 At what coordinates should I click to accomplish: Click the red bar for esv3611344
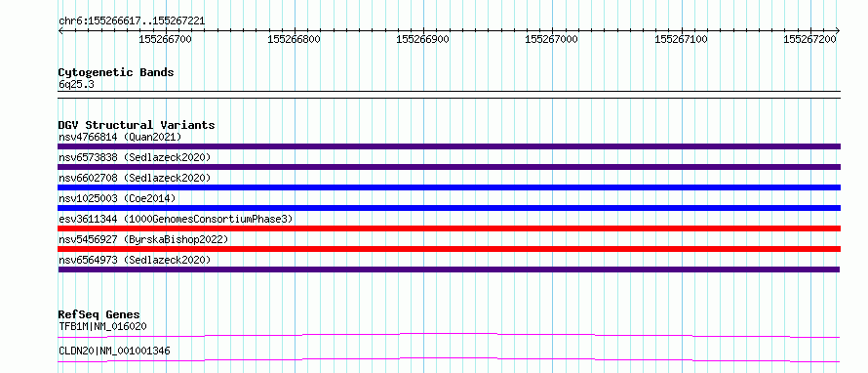click(449, 228)
